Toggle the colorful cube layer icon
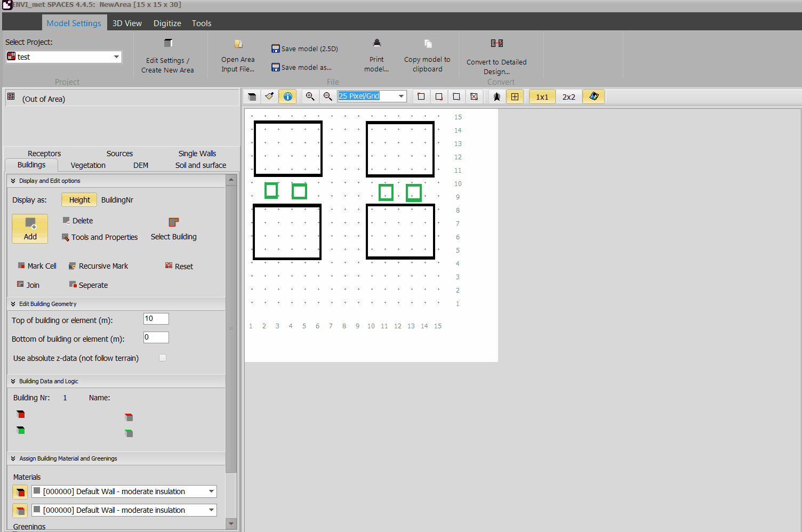 click(594, 96)
